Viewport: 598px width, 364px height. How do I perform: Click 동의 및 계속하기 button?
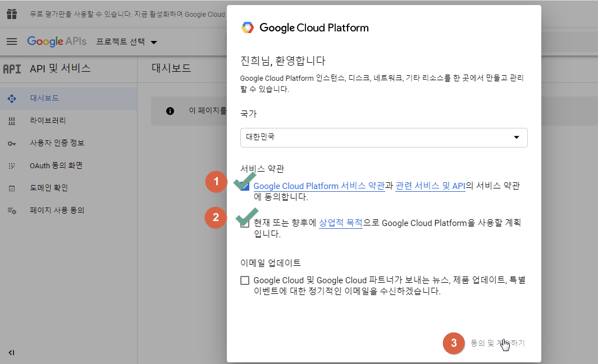click(497, 343)
